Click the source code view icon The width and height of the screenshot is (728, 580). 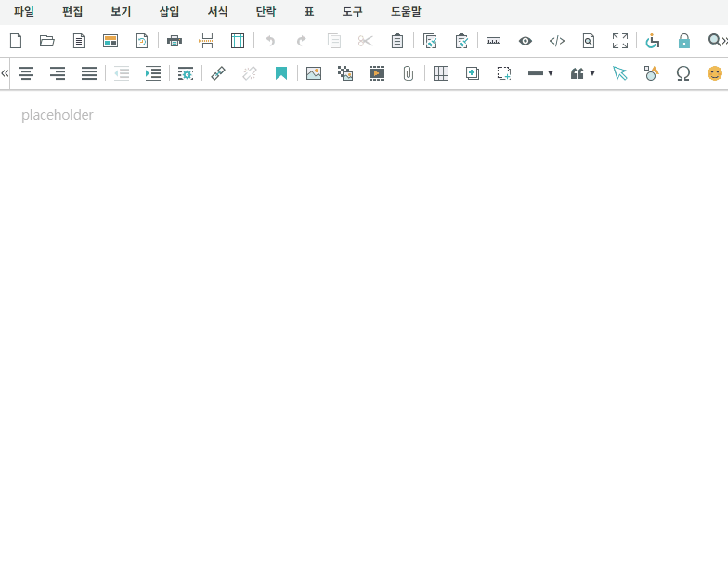(557, 41)
